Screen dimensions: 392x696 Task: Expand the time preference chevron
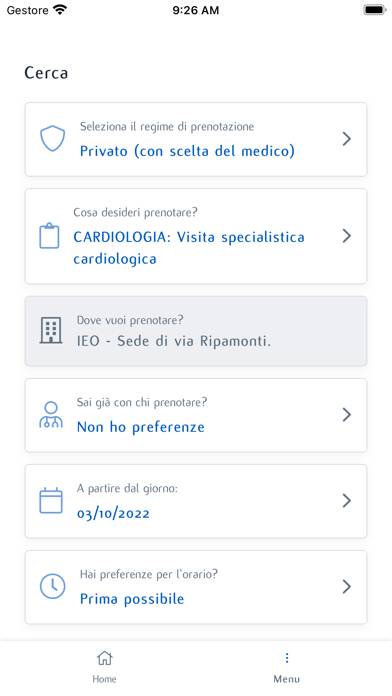347,587
